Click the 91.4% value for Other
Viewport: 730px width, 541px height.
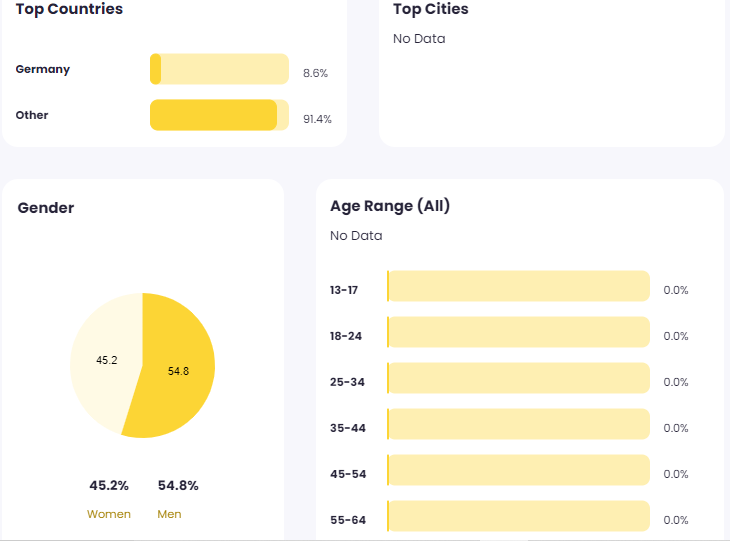click(x=317, y=119)
